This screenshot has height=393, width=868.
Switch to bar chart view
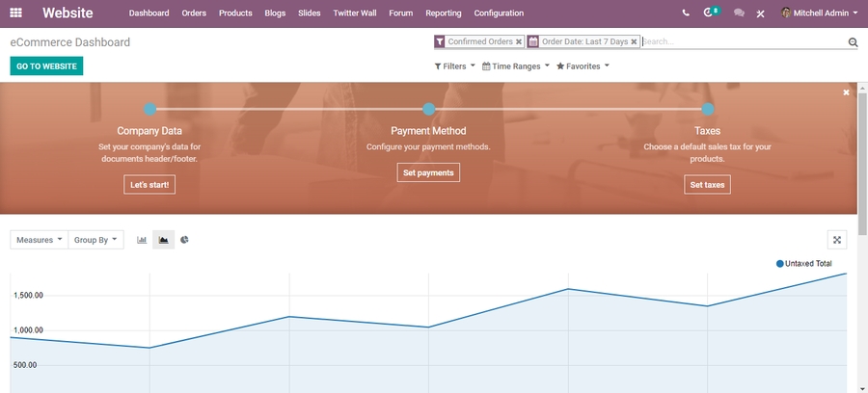click(142, 240)
